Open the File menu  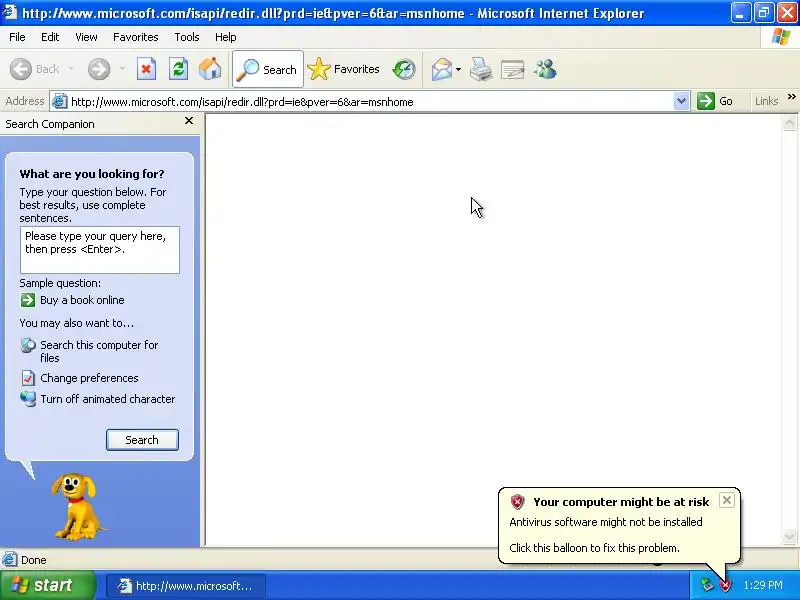pyautogui.click(x=17, y=37)
